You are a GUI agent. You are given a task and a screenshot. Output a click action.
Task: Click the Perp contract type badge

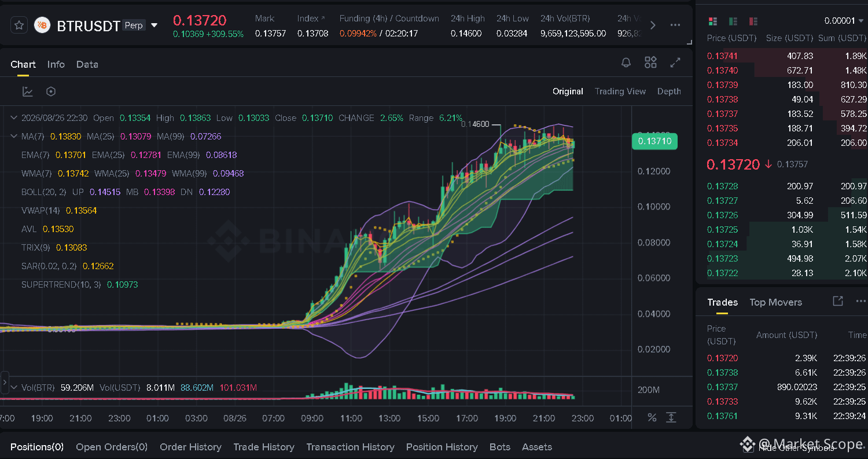134,25
